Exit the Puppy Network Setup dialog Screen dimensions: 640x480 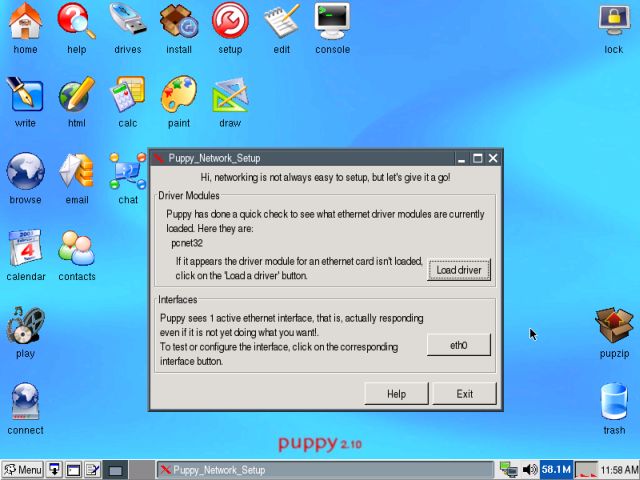(x=464, y=394)
